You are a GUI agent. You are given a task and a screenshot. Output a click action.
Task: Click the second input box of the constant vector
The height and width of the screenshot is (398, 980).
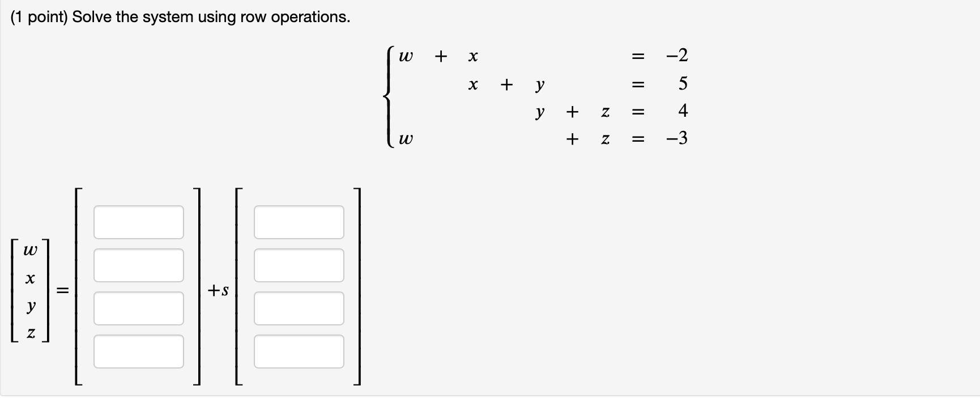(x=138, y=264)
